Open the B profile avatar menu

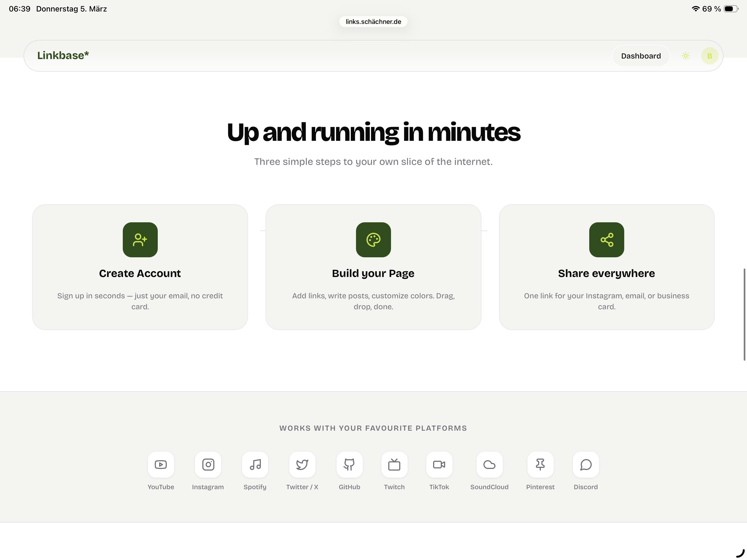point(709,56)
